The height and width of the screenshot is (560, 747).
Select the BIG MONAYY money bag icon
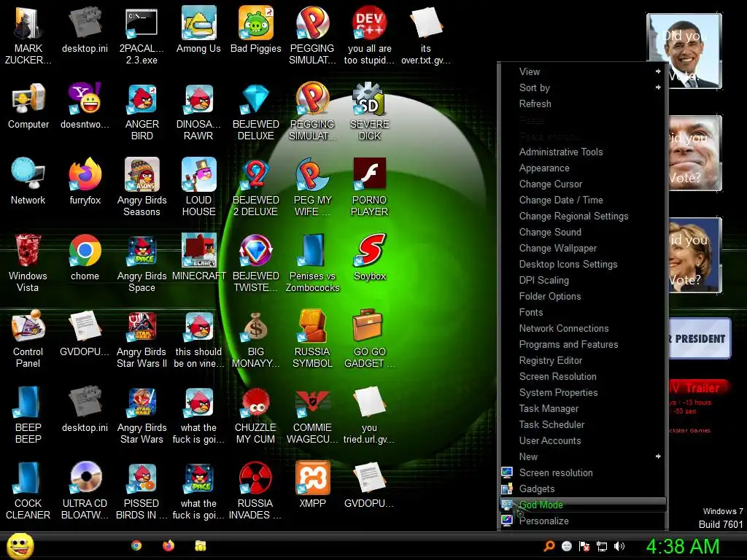pyautogui.click(x=256, y=338)
